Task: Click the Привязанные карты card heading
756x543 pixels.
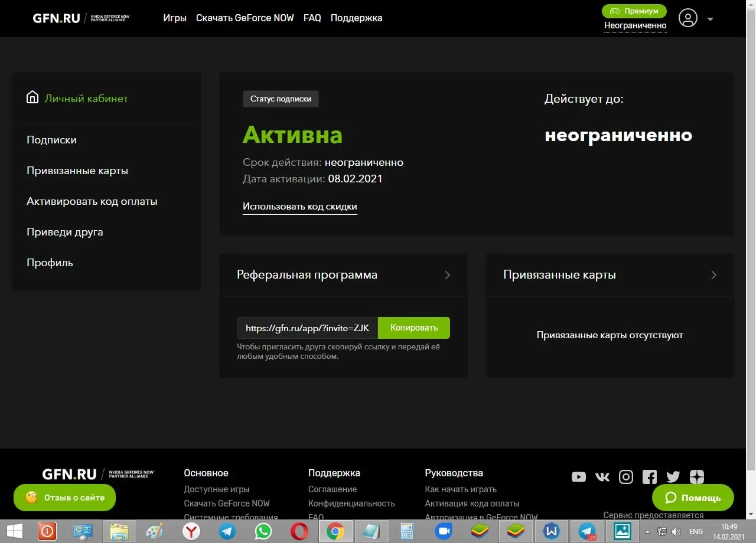Action: [559, 274]
